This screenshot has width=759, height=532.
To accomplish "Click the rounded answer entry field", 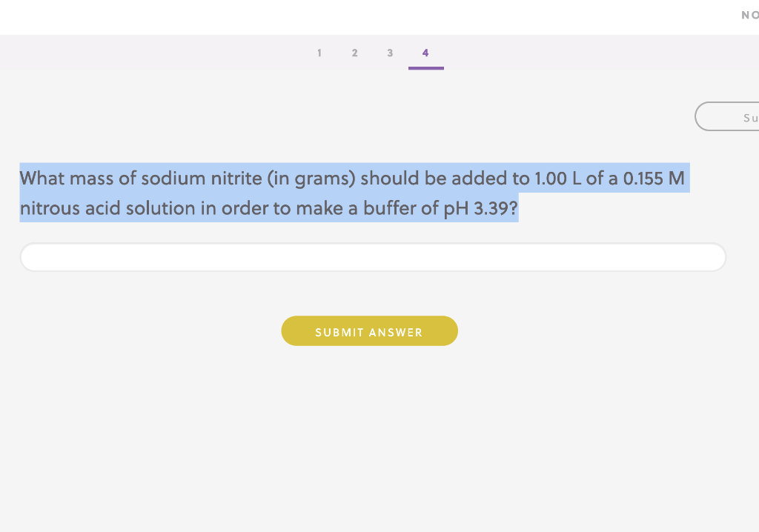I will 372,256.
